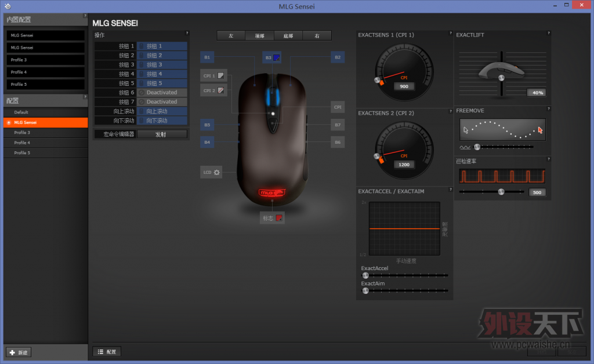Image resolution: width=594 pixels, height=364 pixels.
Task: Open help for EXACTSENS 1 panel
Action: coord(450,33)
